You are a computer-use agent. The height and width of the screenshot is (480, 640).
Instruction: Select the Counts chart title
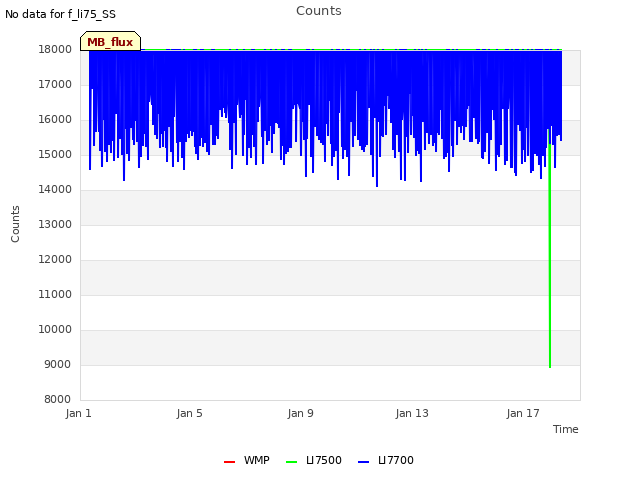coord(319,11)
